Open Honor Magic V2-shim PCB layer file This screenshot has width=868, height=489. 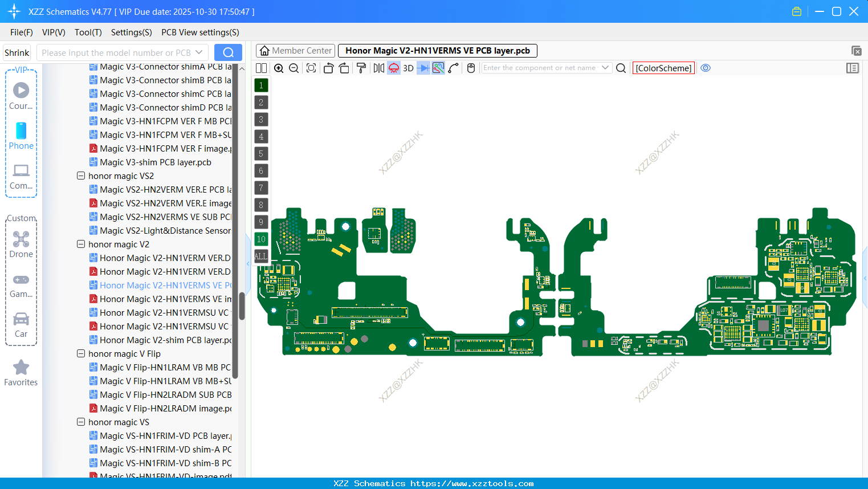point(160,340)
